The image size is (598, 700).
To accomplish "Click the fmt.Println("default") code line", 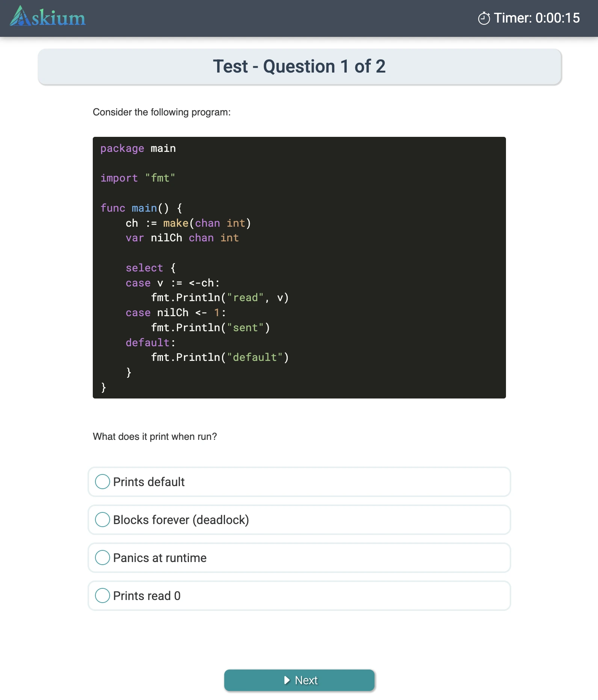I will pos(220,357).
